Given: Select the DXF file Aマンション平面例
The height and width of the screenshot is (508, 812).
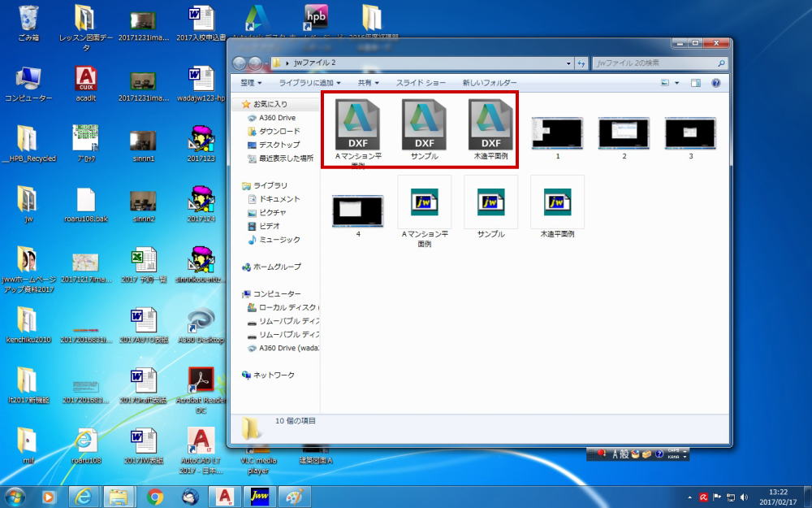Looking at the screenshot, I should click(358, 131).
